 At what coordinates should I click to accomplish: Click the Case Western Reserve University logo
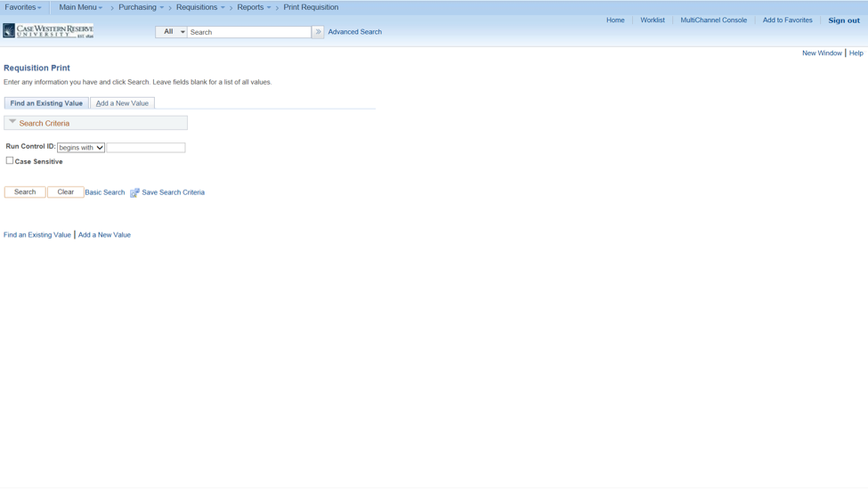(48, 30)
